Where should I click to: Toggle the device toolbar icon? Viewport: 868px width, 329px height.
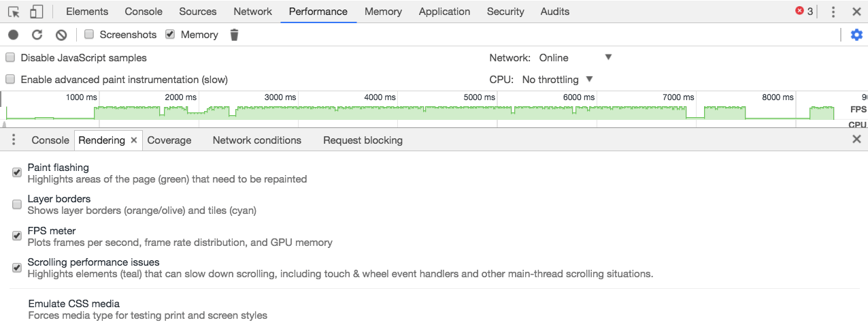(x=37, y=12)
